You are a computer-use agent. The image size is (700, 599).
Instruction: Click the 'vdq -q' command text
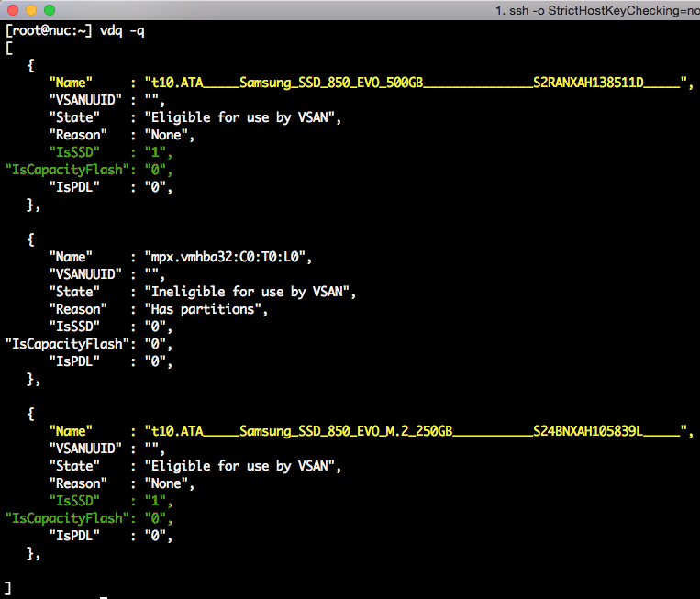pos(122,30)
